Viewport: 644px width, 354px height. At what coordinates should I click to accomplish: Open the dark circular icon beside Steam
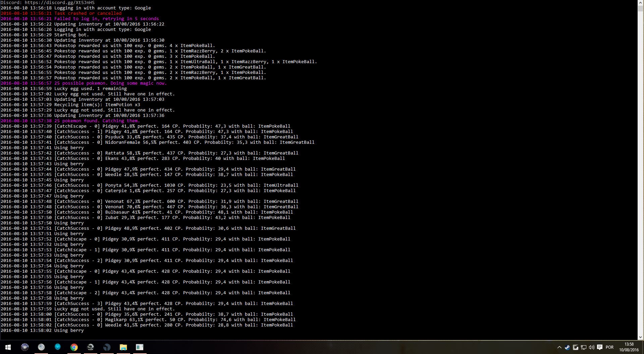tap(107, 347)
